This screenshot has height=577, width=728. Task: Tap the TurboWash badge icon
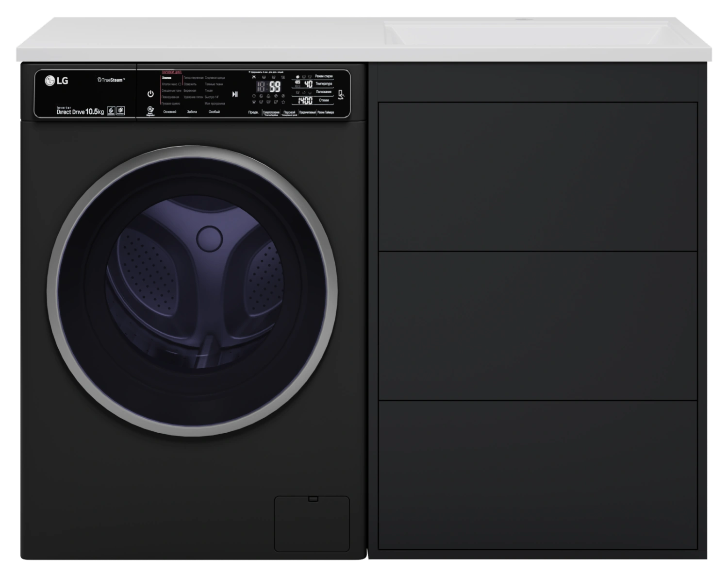click(x=120, y=111)
